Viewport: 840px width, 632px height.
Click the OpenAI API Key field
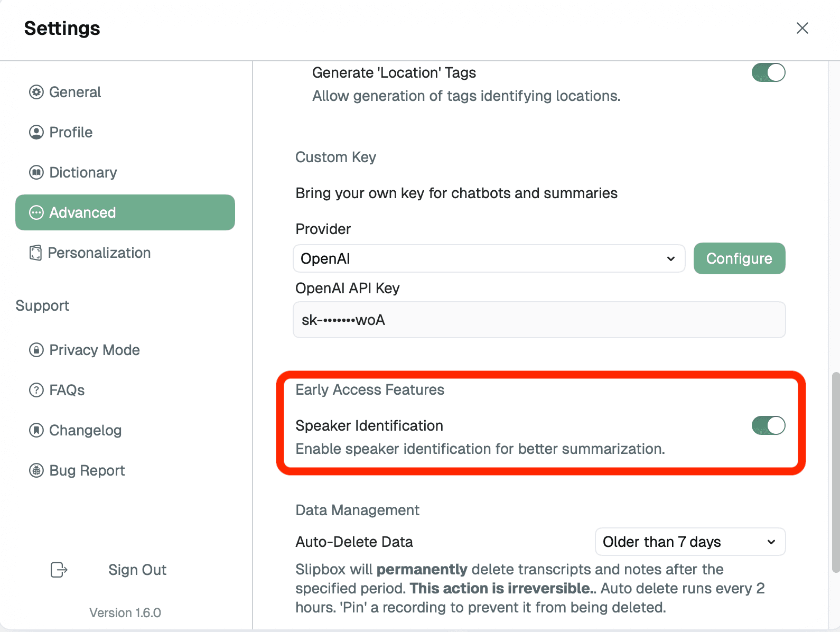539,320
